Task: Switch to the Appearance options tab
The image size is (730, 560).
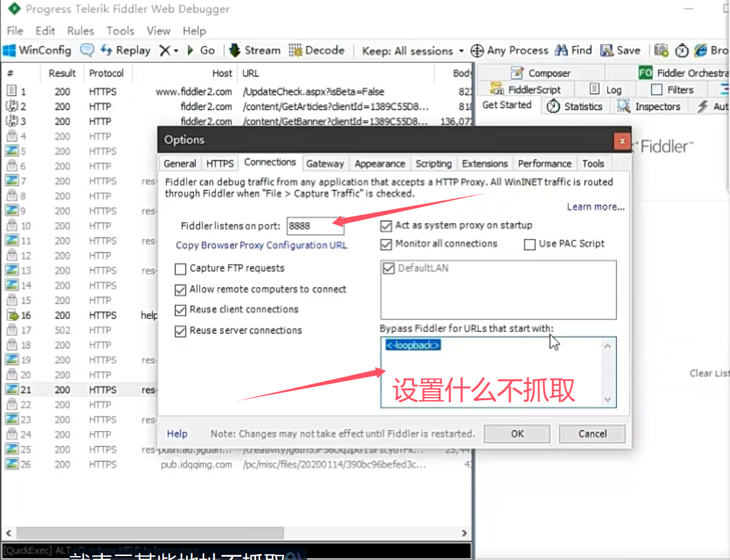Action: (380, 164)
